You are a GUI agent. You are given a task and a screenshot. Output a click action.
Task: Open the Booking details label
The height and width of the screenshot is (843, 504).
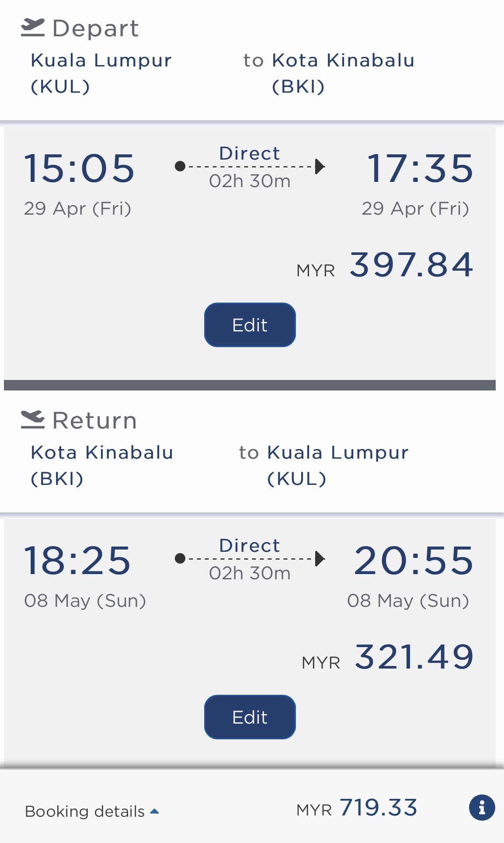[x=85, y=812]
